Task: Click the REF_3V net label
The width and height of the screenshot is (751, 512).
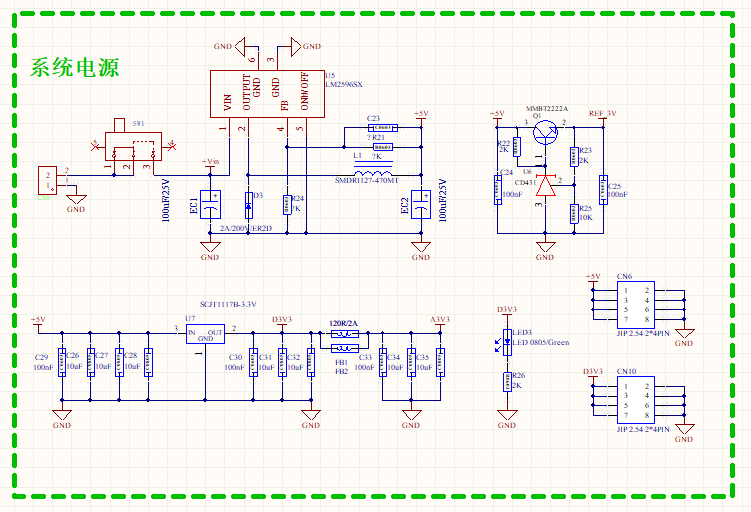Action: coord(602,113)
